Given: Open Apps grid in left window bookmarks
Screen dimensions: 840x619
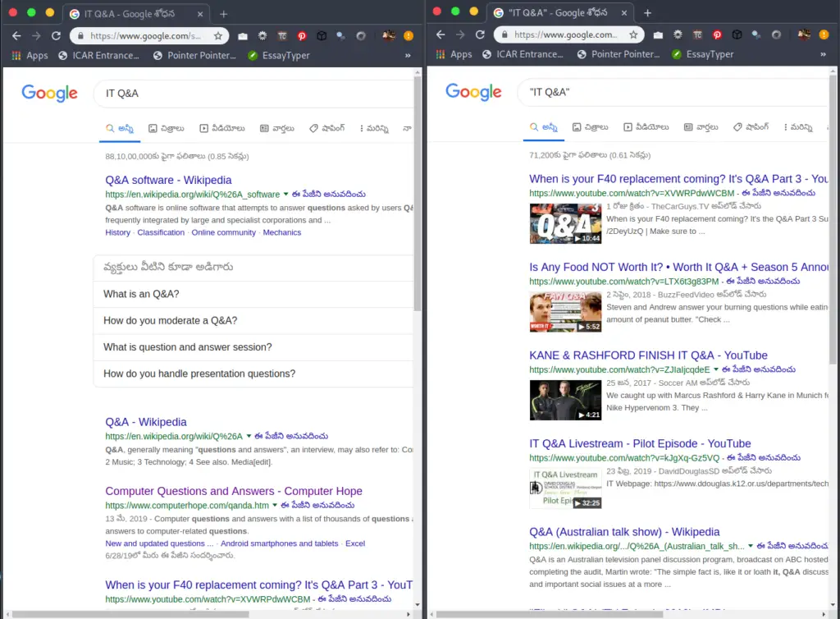Looking at the screenshot, I should pyautogui.click(x=30, y=55).
